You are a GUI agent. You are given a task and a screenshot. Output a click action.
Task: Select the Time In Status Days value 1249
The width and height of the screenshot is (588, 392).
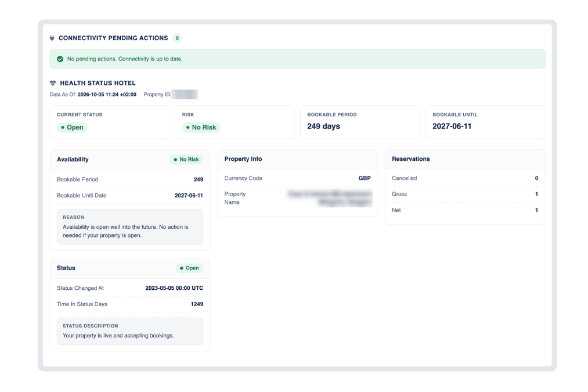pyautogui.click(x=197, y=304)
